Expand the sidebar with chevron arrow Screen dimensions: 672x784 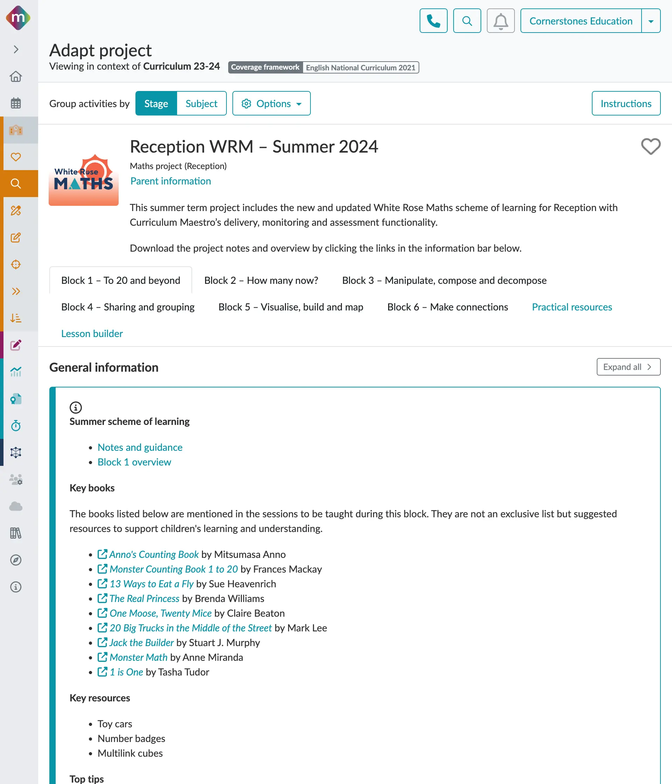click(x=16, y=49)
